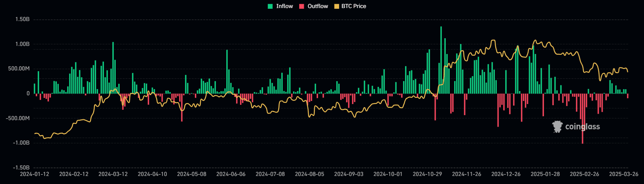The width and height of the screenshot is (644, 184).
Task: Click the 2024-06-06 date axis label
Action: [x=231, y=174]
